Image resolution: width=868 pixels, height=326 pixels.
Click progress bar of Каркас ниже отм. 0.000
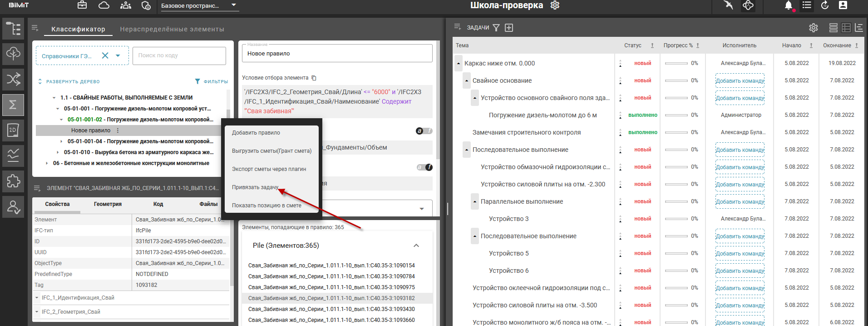click(x=676, y=64)
